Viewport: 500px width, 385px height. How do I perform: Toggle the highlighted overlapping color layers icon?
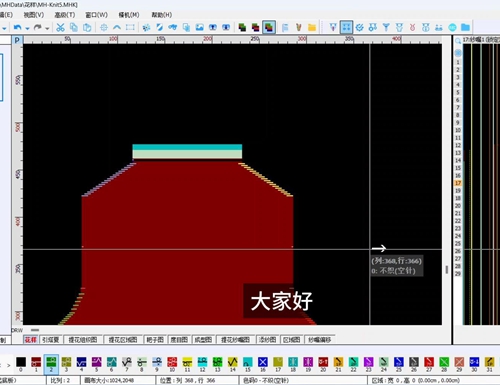269,27
